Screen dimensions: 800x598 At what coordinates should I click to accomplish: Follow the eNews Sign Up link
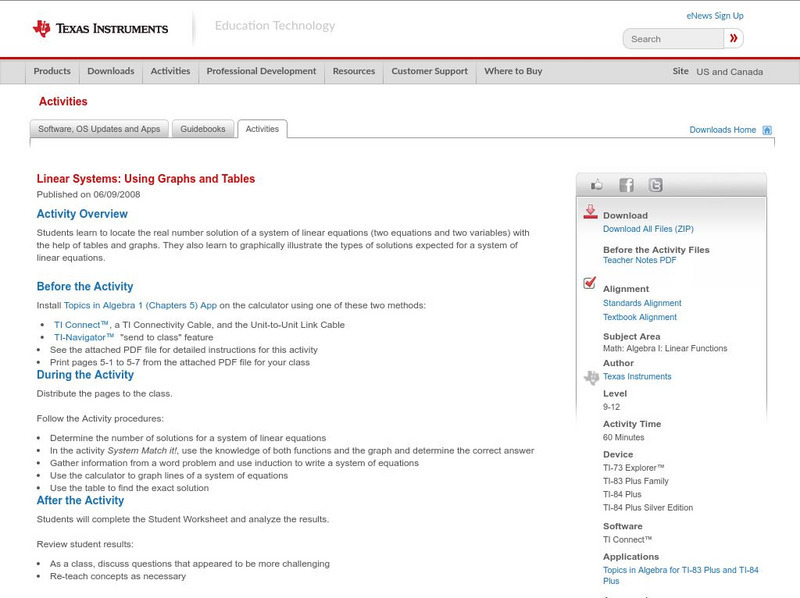click(x=715, y=16)
